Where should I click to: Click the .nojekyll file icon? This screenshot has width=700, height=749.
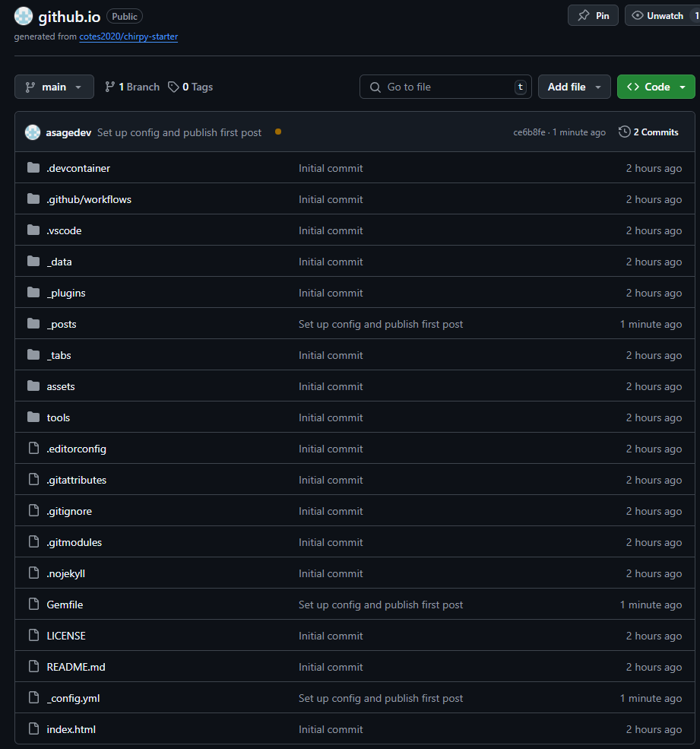point(34,573)
